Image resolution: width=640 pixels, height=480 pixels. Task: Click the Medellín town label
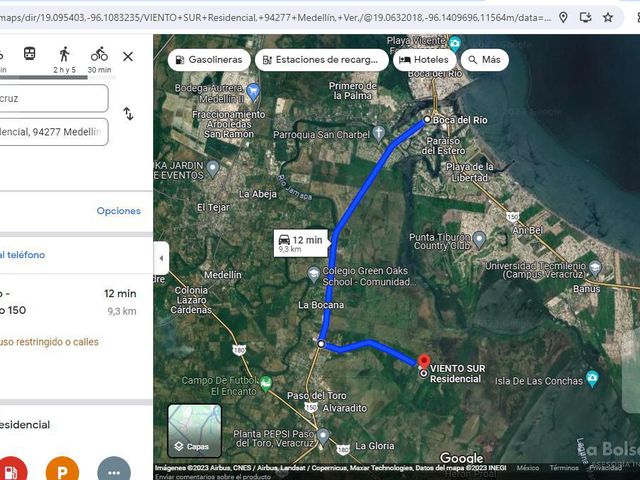222,275
